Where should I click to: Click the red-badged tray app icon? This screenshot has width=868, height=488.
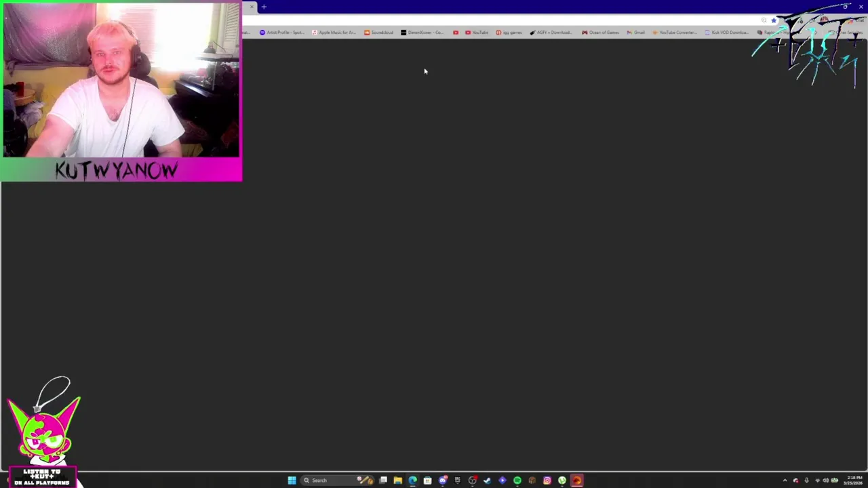tap(796, 481)
